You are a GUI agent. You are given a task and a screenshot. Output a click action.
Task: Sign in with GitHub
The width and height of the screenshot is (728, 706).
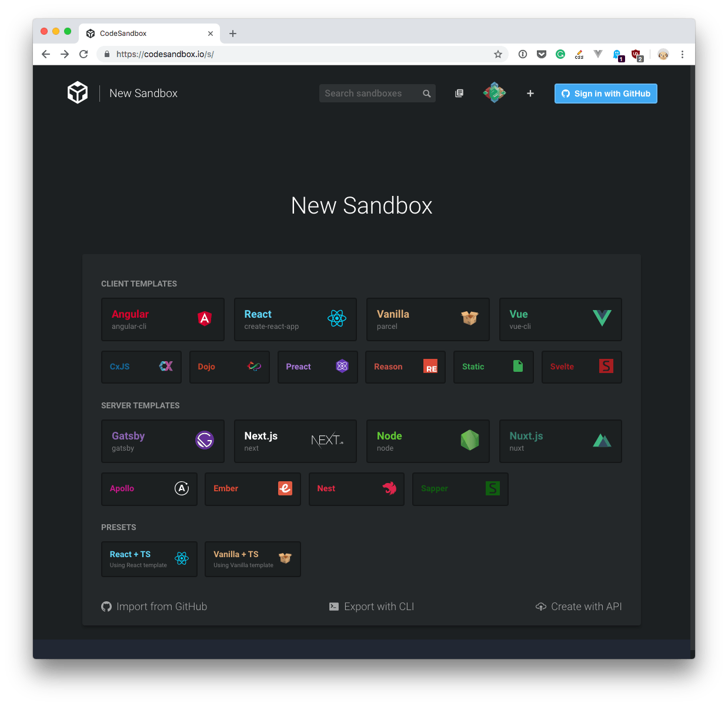click(606, 94)
